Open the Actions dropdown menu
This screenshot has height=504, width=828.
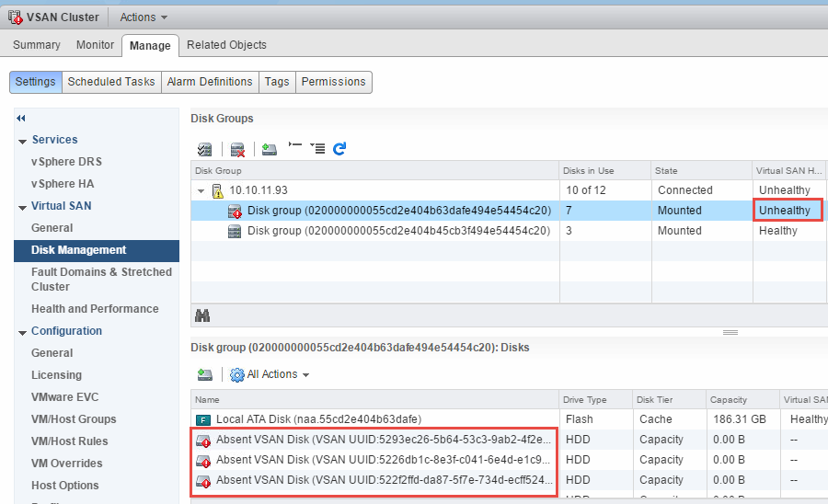tap(144, 17)
